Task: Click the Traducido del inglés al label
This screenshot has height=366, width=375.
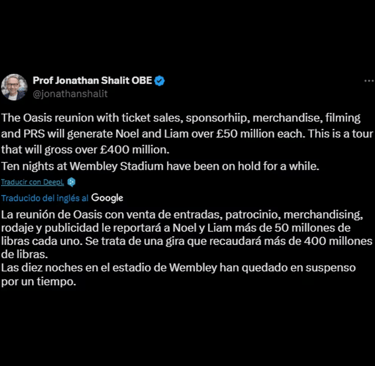Action: click(45, 198)
